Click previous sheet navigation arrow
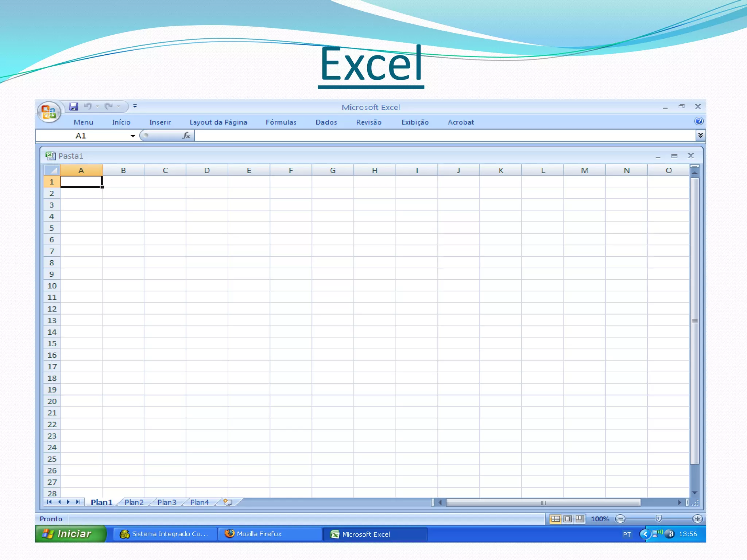The width and height of the screenshot is (747, 560). coord(59,502)
